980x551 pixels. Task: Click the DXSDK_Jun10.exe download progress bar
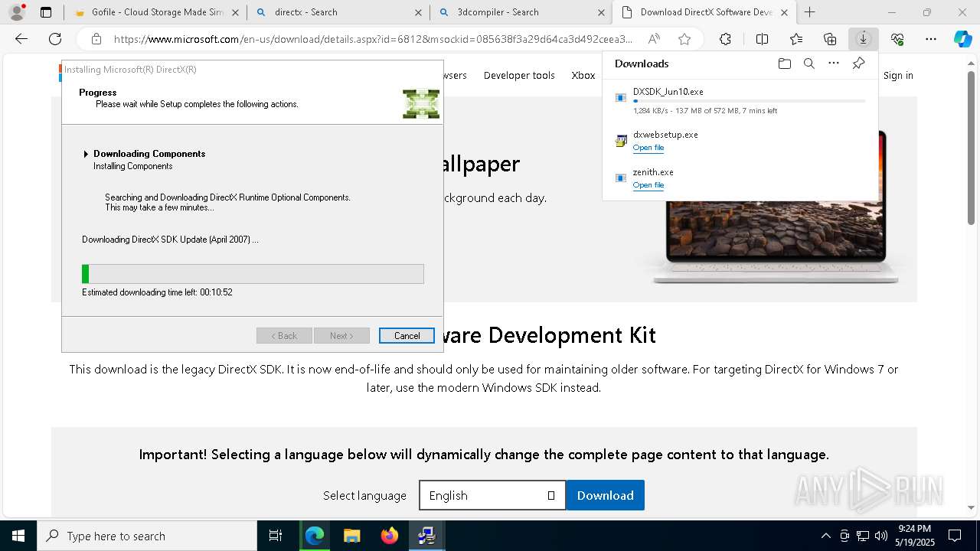[750, 101]
